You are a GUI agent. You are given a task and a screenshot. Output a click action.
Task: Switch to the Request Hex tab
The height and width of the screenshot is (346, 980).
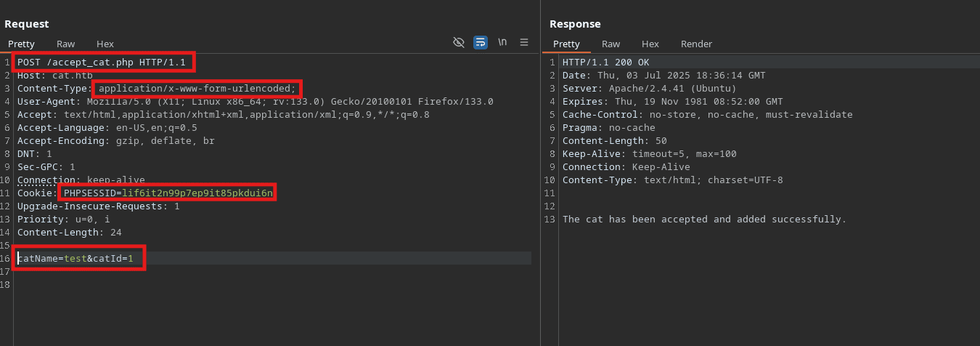[x=105, y=44]
